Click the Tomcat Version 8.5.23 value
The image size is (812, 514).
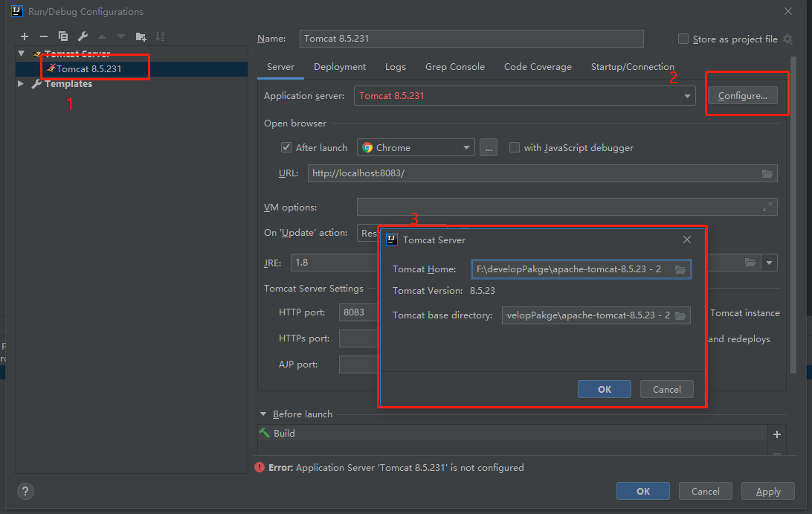[482, 291]
